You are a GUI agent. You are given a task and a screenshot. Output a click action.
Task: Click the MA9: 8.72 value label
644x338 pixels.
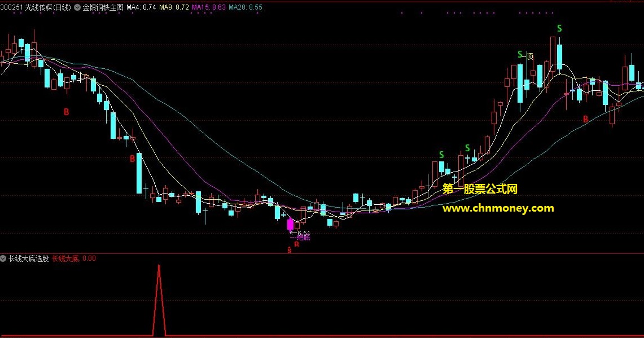174,7
